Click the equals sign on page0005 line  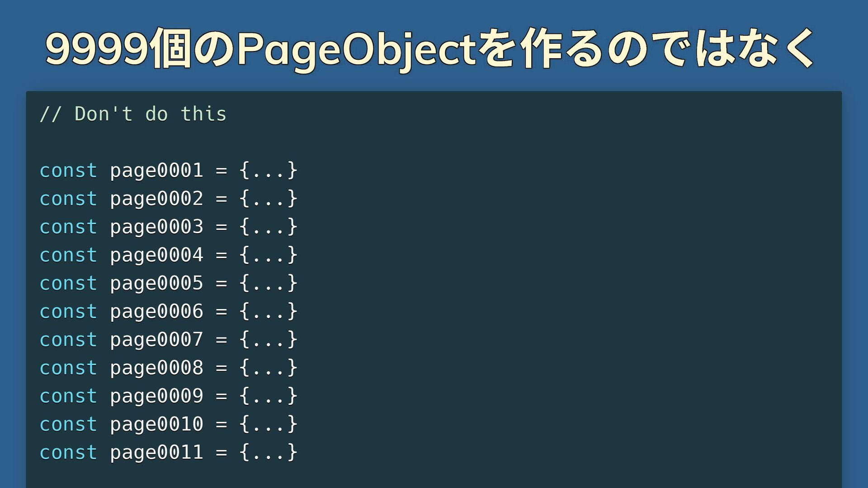point(221,284)
